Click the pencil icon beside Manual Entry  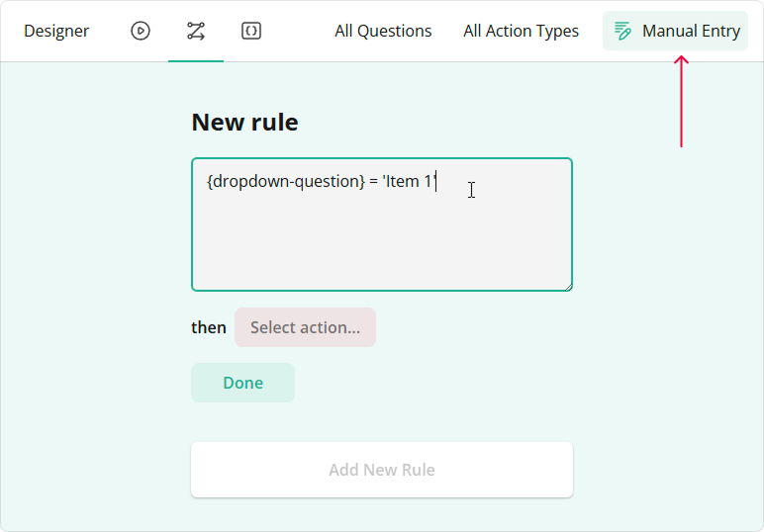coord(622,31)
